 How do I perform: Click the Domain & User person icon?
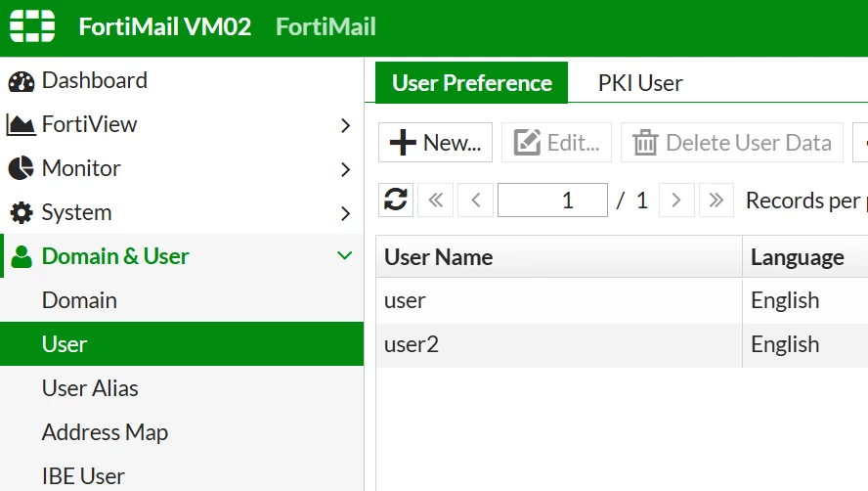[x=22, y=256]
